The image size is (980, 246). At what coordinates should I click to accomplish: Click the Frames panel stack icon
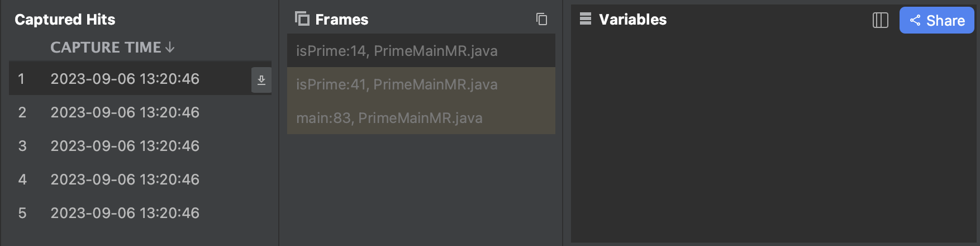pos(302,19)
